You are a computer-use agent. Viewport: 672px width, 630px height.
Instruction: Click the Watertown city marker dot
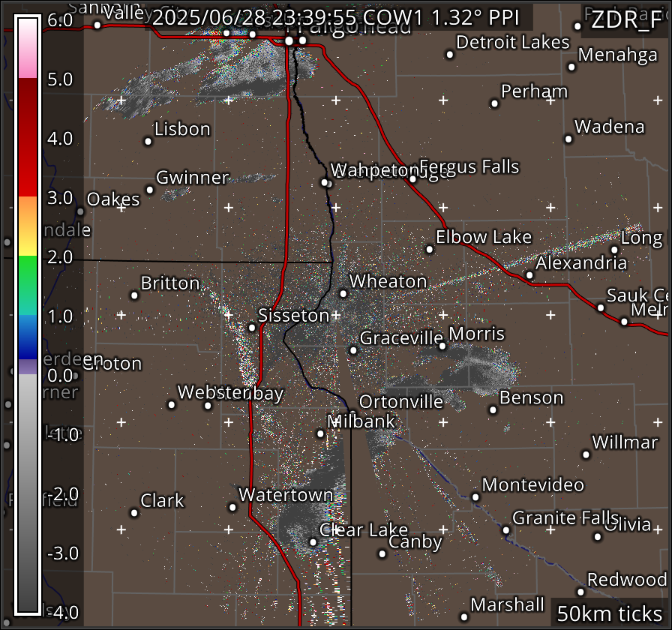coord(232,507)
